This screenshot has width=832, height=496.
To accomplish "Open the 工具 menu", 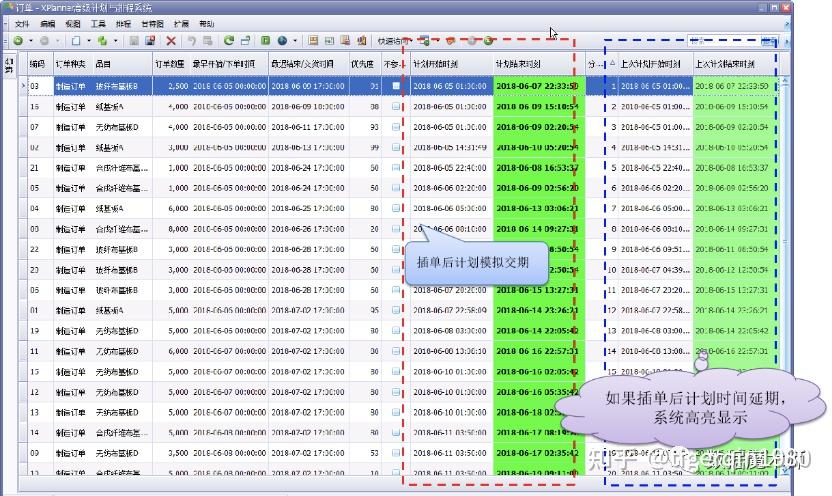I will [98, 23].
